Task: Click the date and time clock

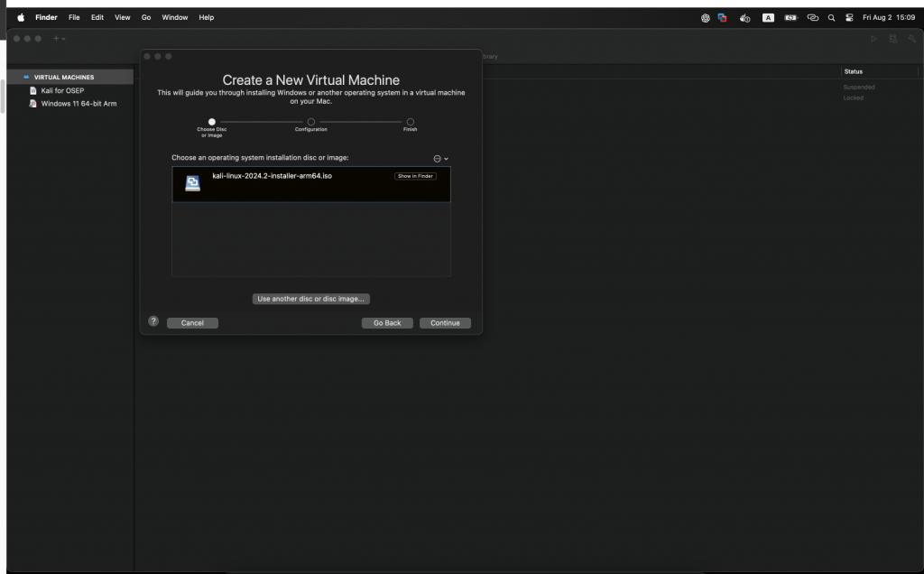Action: pyautogui.click(x=889, y=18)
